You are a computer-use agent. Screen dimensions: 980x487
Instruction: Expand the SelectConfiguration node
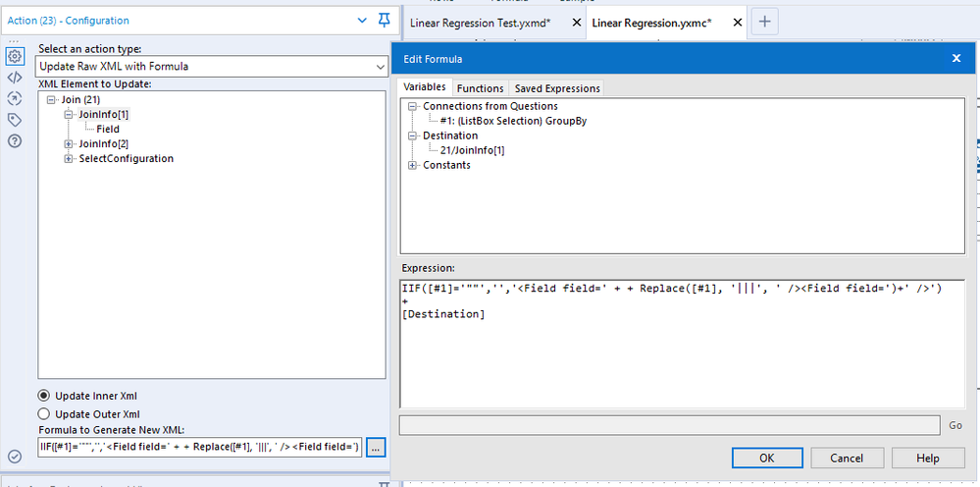coord(68,159)
